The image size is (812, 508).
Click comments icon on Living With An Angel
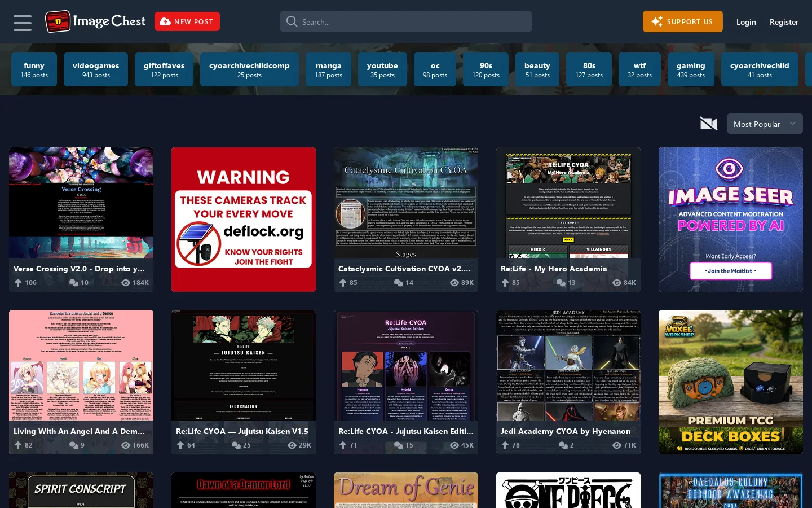click(x=74, y=445)
